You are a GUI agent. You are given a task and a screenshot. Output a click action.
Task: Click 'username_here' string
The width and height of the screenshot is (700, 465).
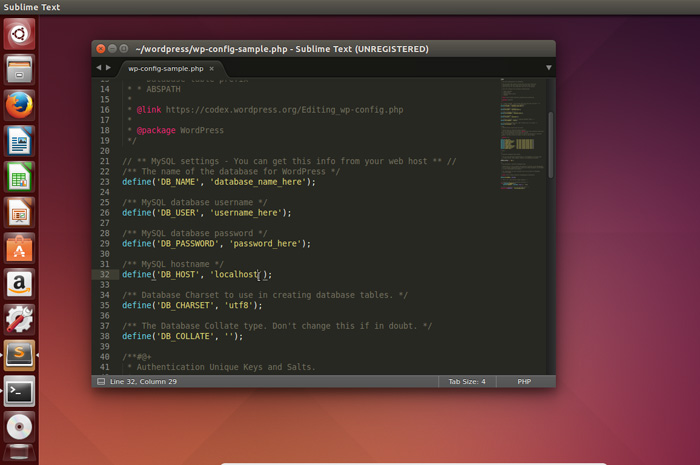pyautogui.click(x=246, y=212)
